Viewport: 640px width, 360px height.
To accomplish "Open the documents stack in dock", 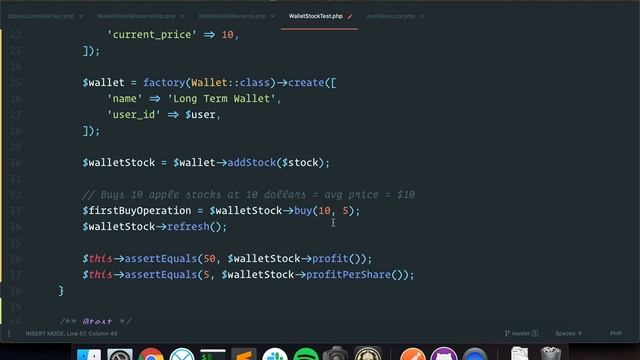I will [x=520, y=353].
